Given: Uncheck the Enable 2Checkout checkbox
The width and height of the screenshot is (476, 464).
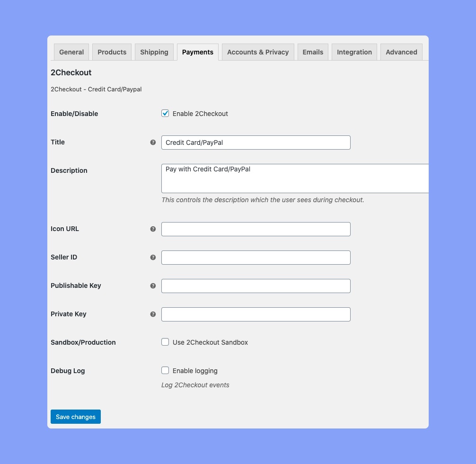Looking at the screenshot, I should [x=165, y=113].
